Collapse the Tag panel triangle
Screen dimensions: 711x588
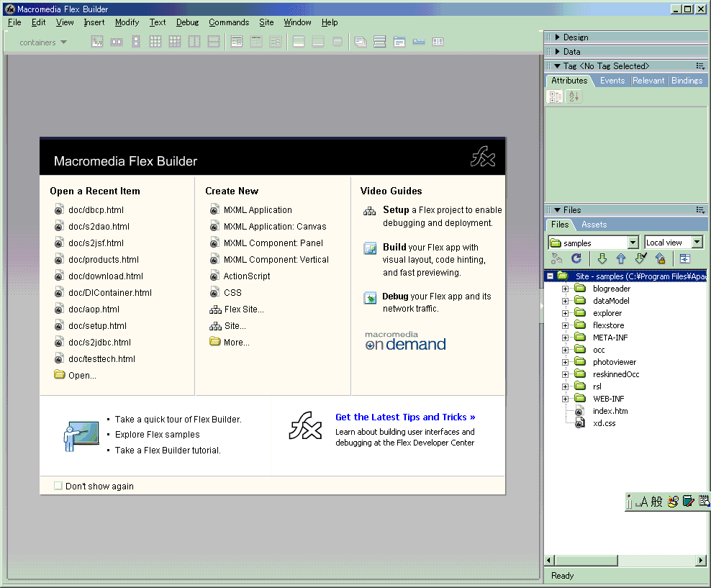pyautogui.click(x=557, y=66)
